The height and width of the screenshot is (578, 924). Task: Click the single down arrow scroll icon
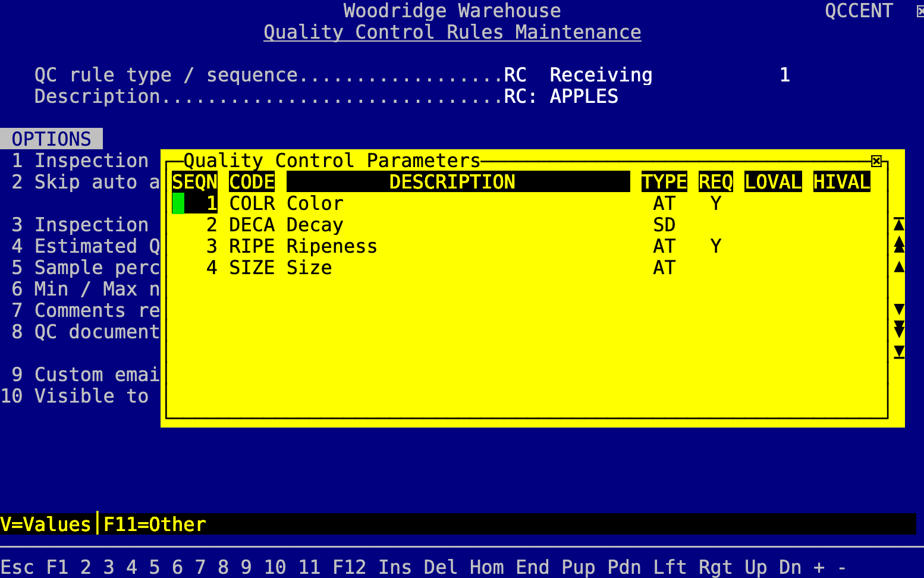point(899,309)
